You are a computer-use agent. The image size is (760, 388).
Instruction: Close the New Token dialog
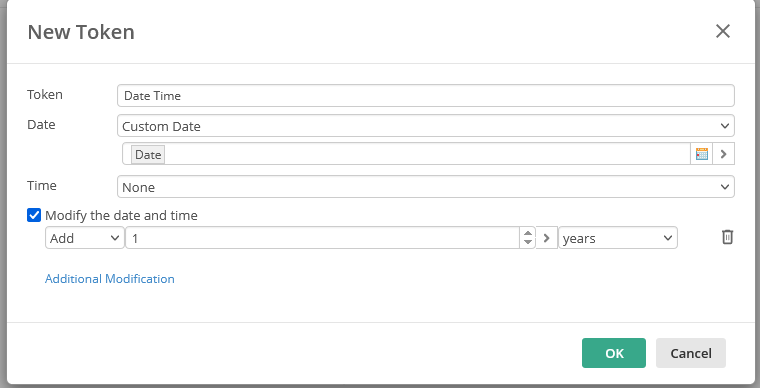click(x=723, y=31)
